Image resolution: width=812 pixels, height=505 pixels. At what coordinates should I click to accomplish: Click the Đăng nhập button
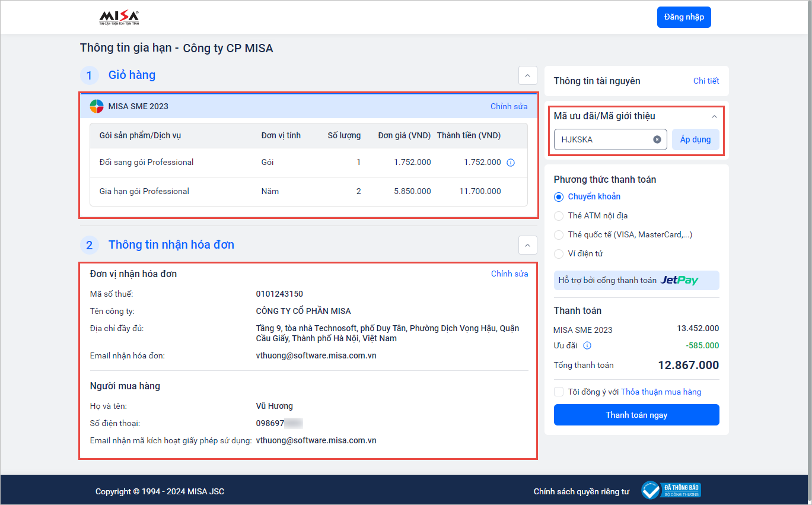683,17
